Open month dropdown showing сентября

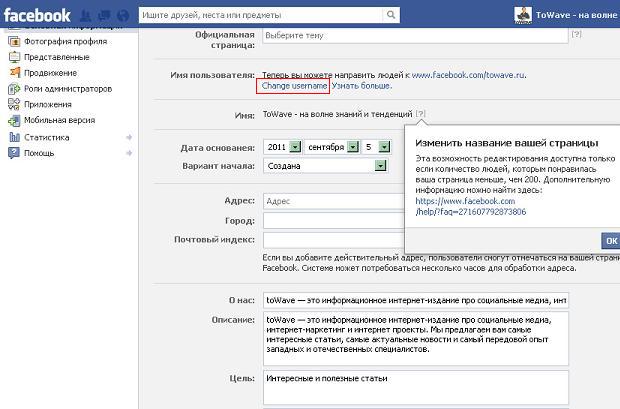point(332,147)
